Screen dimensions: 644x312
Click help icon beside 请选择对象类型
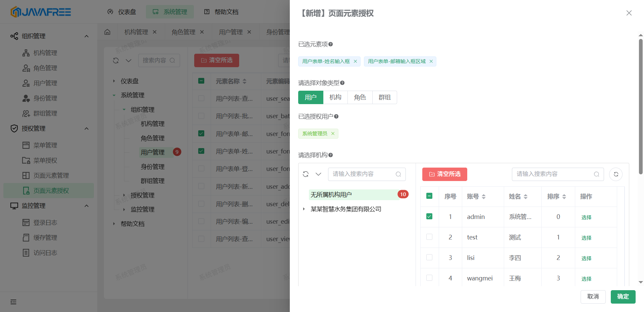tap(342, 83)
